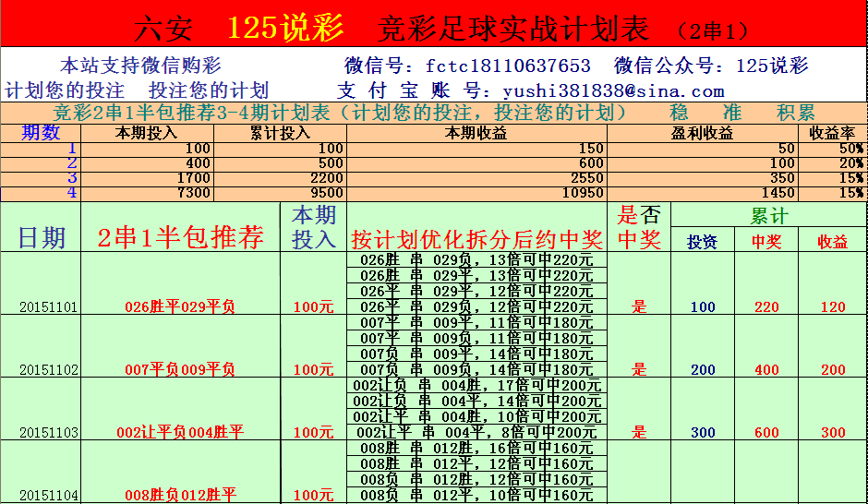Click the recommendation 008胜负012胜平

[180, 496]
